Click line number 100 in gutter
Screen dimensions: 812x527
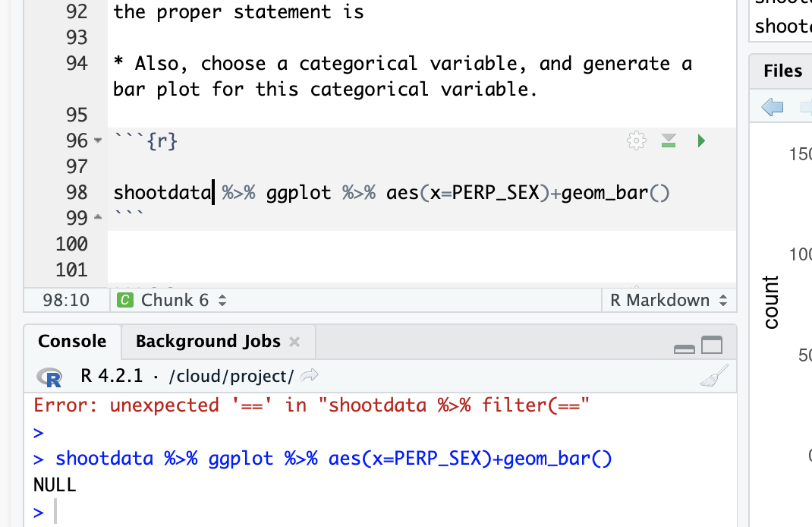[x=71, y=244]
